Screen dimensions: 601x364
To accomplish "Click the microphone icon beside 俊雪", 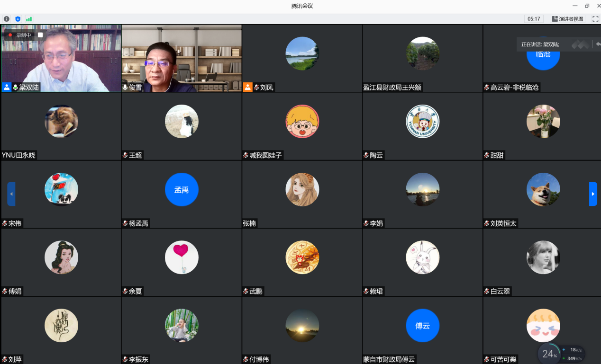I will (x=125, y=87).
